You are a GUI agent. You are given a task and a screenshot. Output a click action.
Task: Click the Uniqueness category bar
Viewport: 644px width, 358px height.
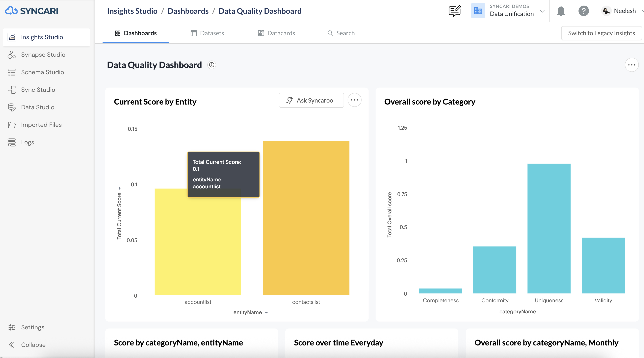coord(549,229)
